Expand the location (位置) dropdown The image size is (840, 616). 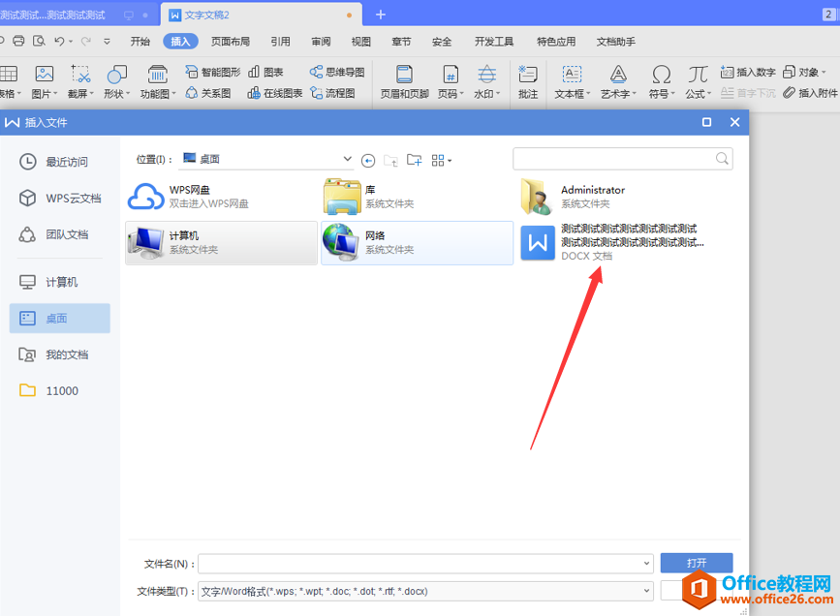pos(347,159)
